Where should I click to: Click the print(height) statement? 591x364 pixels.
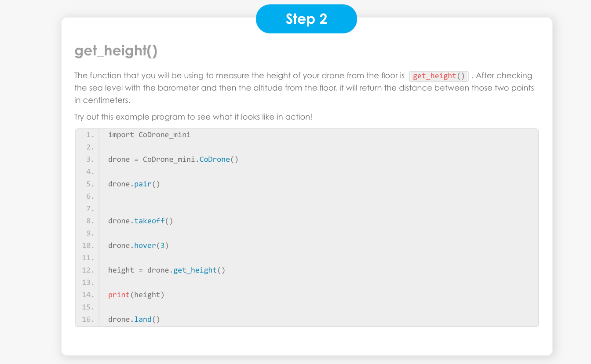click(x=136, y=295)
